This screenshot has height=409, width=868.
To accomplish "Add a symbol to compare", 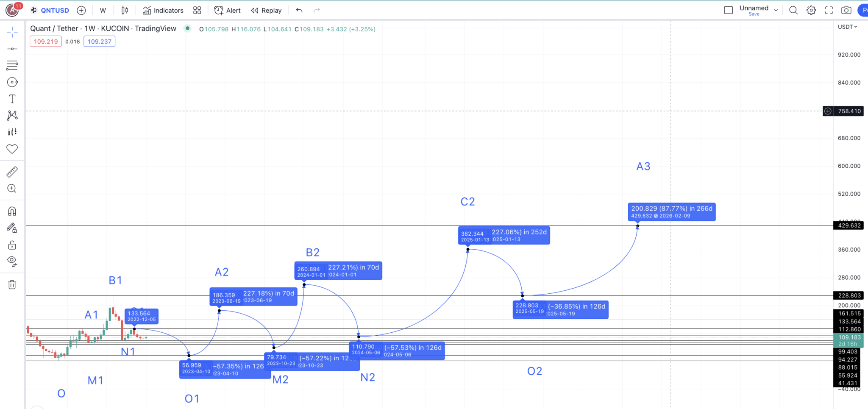I will [x=81, y=10].
